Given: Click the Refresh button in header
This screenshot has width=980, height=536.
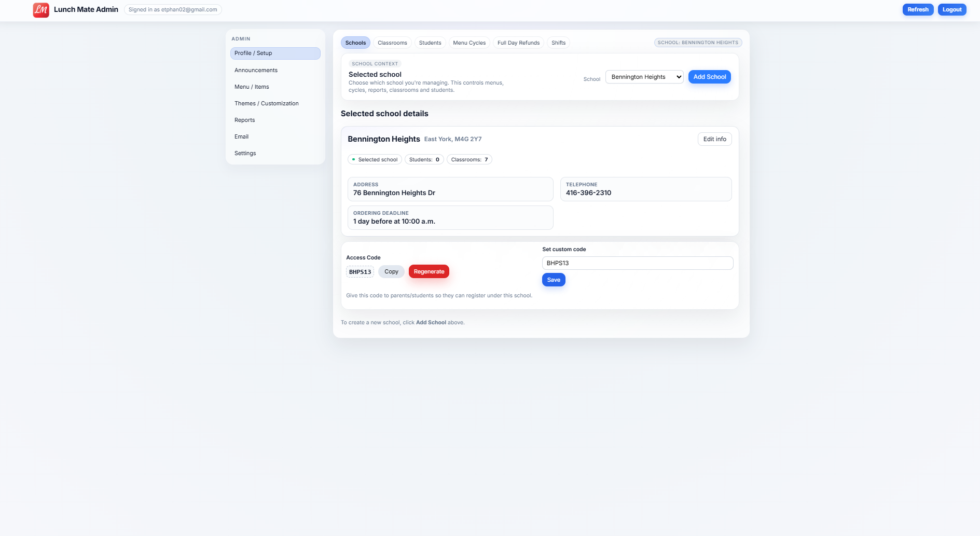Looking at the screenshot, I should click(918, 10).
